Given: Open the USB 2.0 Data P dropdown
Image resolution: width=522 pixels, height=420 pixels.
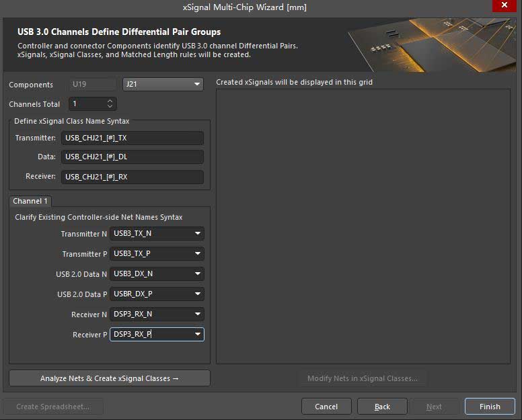Looking at the screenshot, I should pyautogui.click(x=198, y=294).
